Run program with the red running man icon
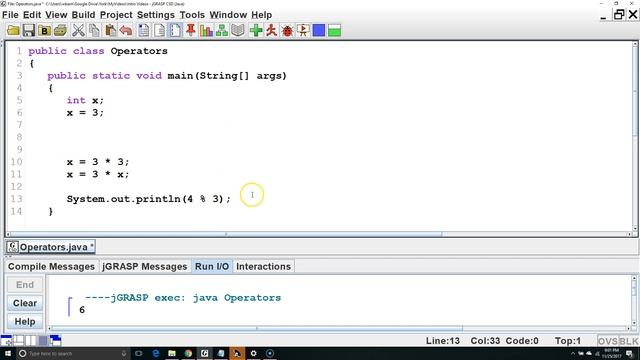 click(271, 31)
